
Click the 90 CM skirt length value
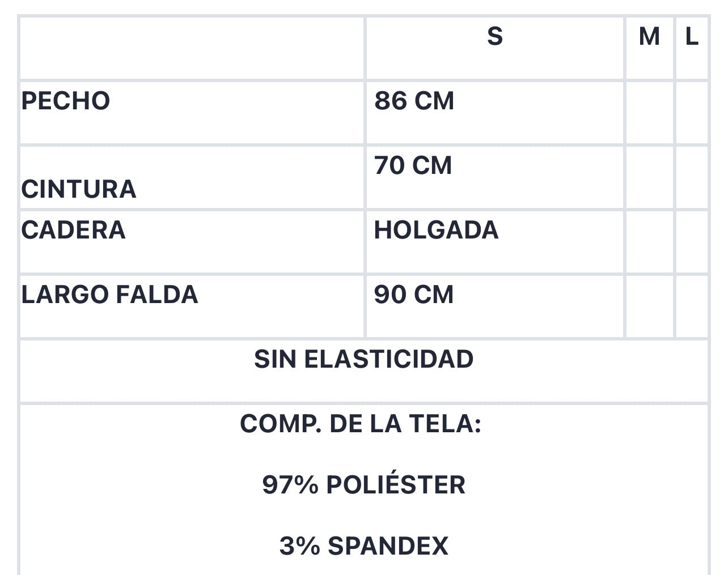coord(414,295)
